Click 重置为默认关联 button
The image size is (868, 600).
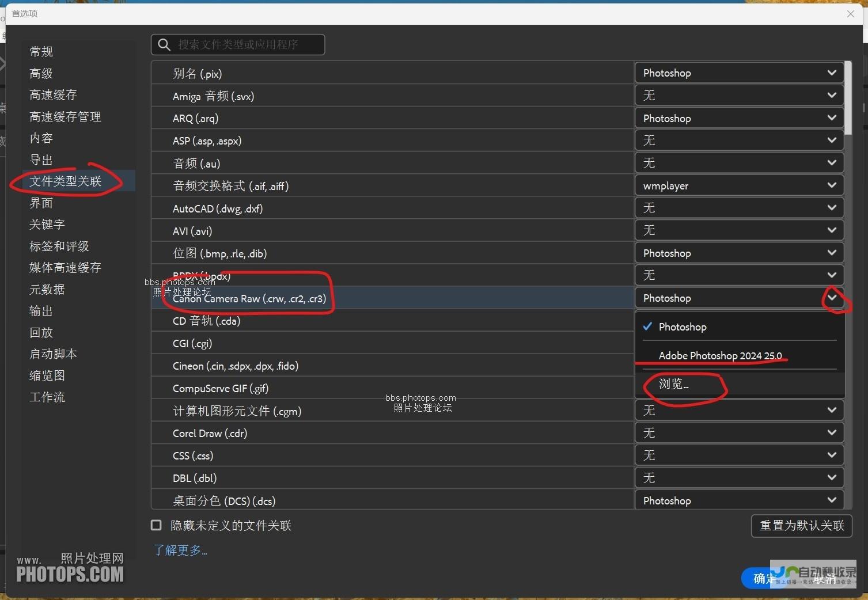(802, 526)
